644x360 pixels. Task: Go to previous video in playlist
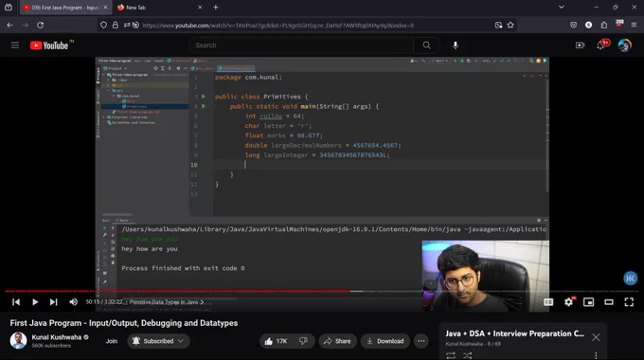coord(16,302)
